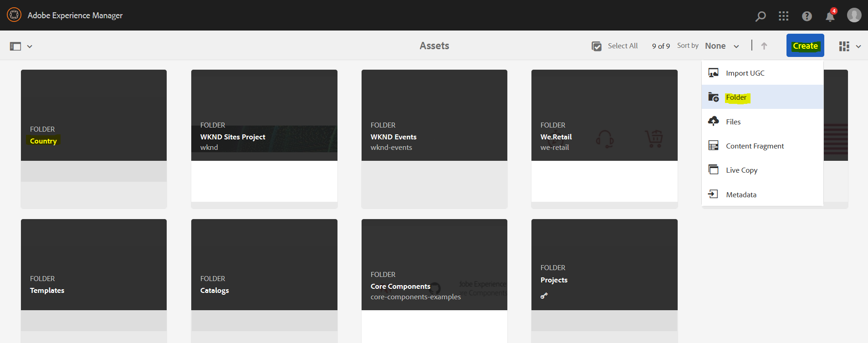Select Import UGC menu entry
The height and width of the screenshot is (343, 868).
[x=762, y=73]
